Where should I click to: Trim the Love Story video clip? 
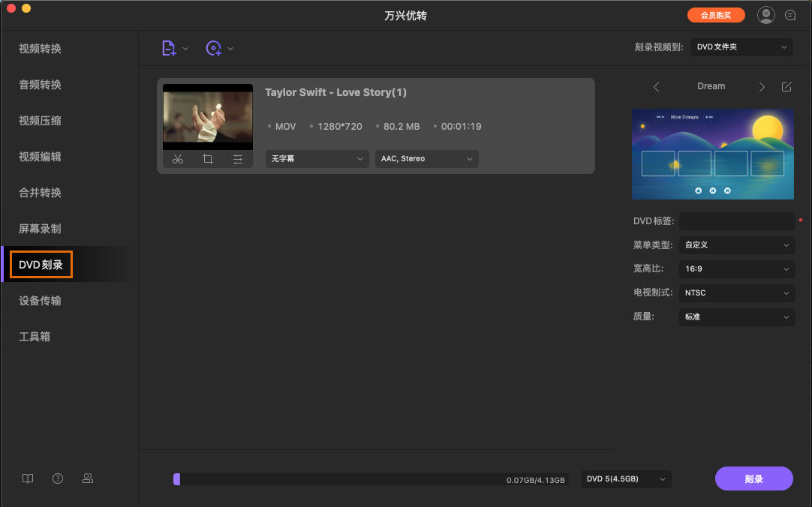178,159
